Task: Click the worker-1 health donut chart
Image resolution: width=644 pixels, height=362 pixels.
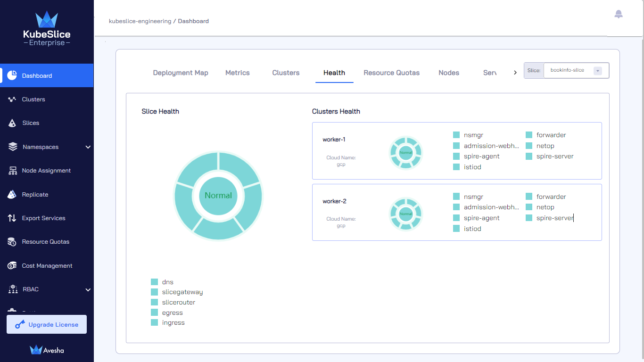Action: point(406,152)
